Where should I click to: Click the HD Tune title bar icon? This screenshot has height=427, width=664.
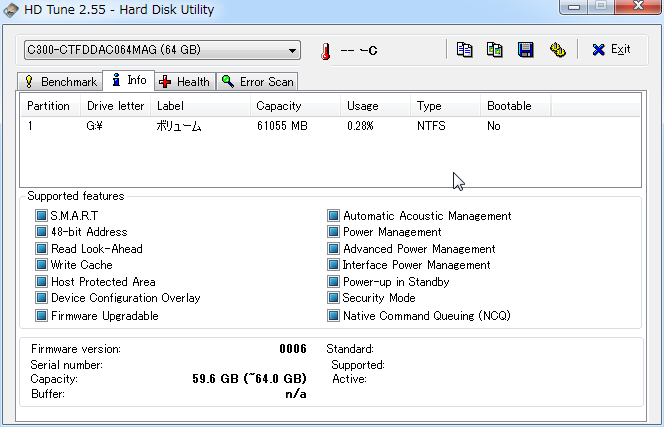click(x=11, y=9)
